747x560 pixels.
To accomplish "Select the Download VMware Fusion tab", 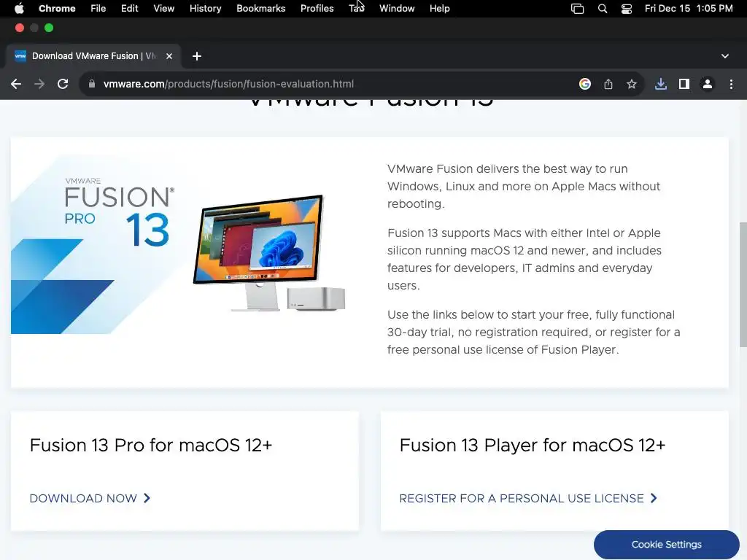I will click(x=94, y=56).
